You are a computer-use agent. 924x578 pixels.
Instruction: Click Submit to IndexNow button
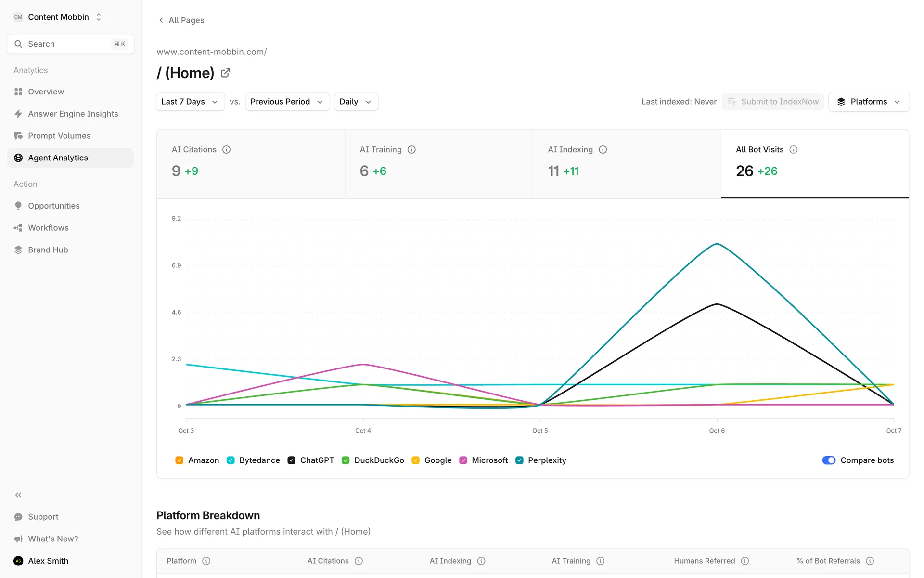[773, 102]
